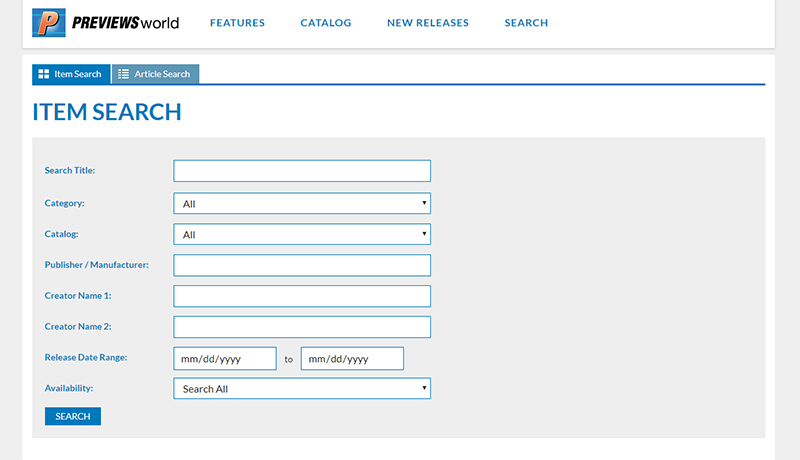Image resolution: width=800 pixels, height=460 pixels.
Task: Click the PREVIEWSworld logo icon
Action: (x=49, y=22)
